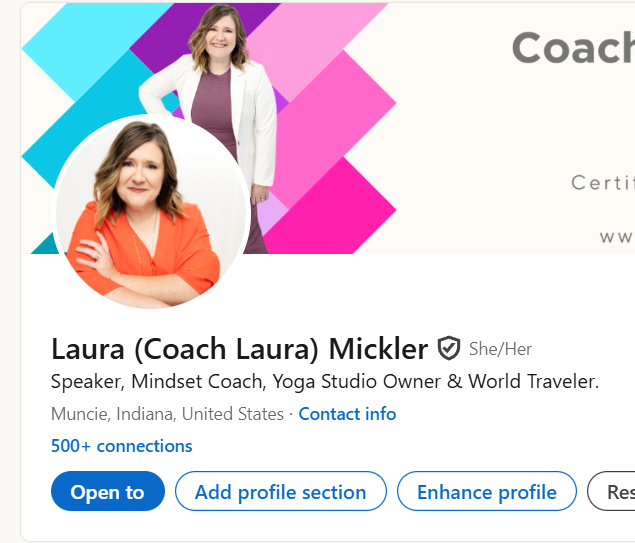Open the circular profile photo
The height and width of the screenshot is (543, 635).
[151, 211]
